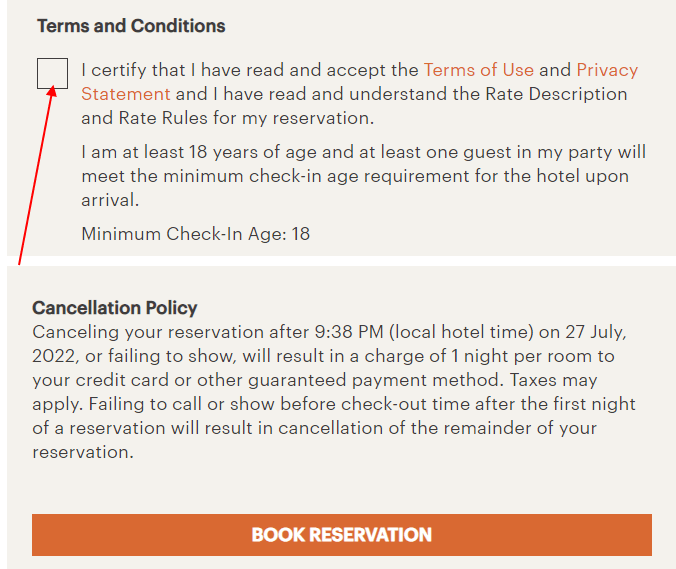The width and height of the screenshot is (676, 569).
Task: Click the "Taxes may" words in cancellation policy
Action: 554,380
